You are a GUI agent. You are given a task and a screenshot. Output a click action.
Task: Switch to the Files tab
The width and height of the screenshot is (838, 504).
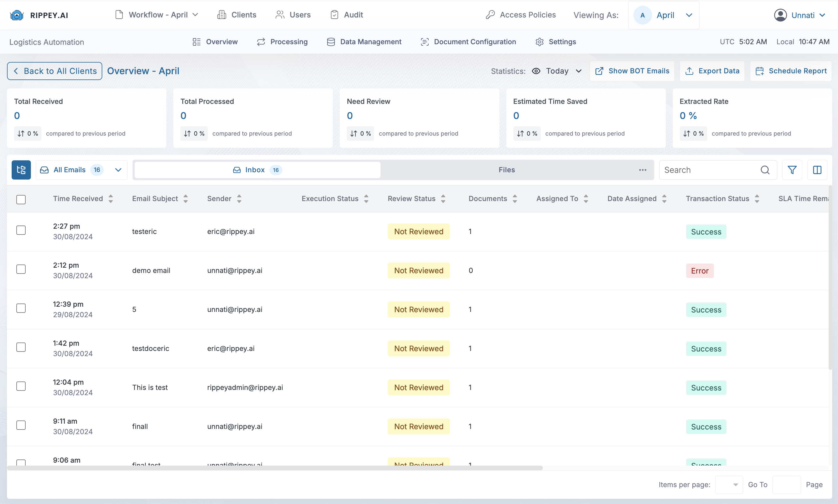point(506,170)
